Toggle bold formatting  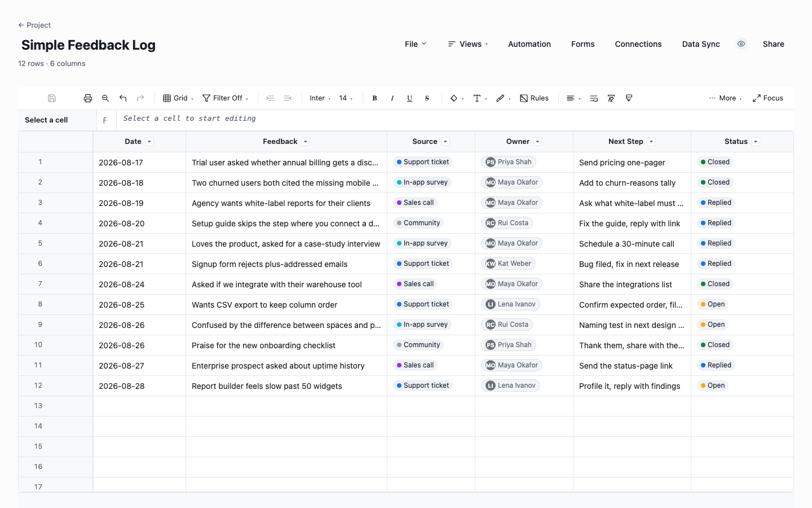tap(374, 98)
